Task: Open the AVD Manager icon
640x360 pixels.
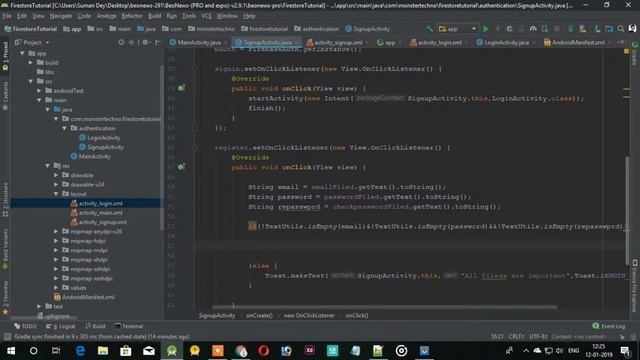Action: click(583, 29)
